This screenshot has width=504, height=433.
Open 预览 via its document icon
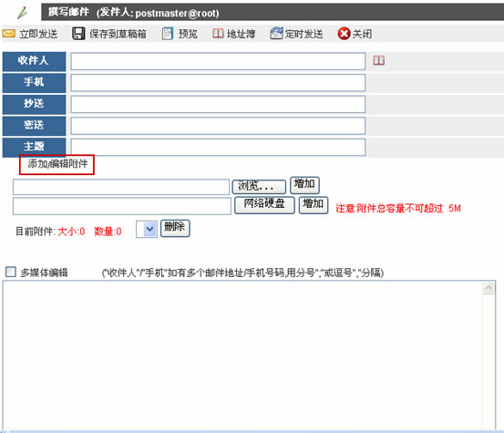click(x=167, y=34)
